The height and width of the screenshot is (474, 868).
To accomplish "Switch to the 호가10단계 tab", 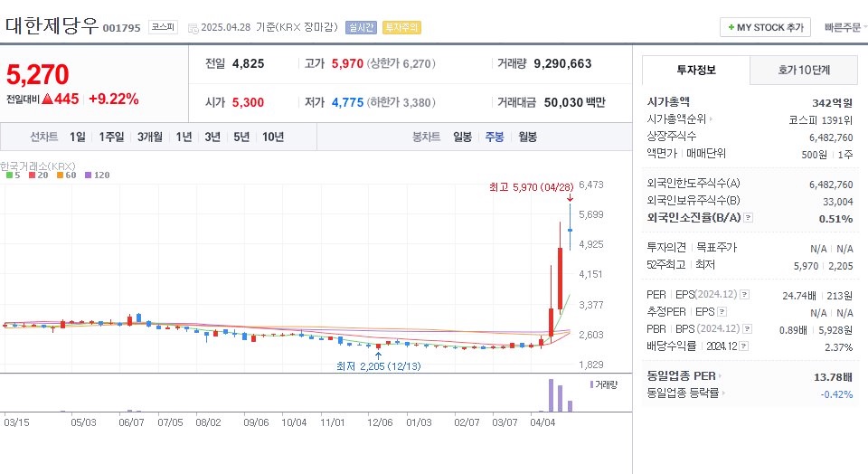I will click(x=804, y=70).
